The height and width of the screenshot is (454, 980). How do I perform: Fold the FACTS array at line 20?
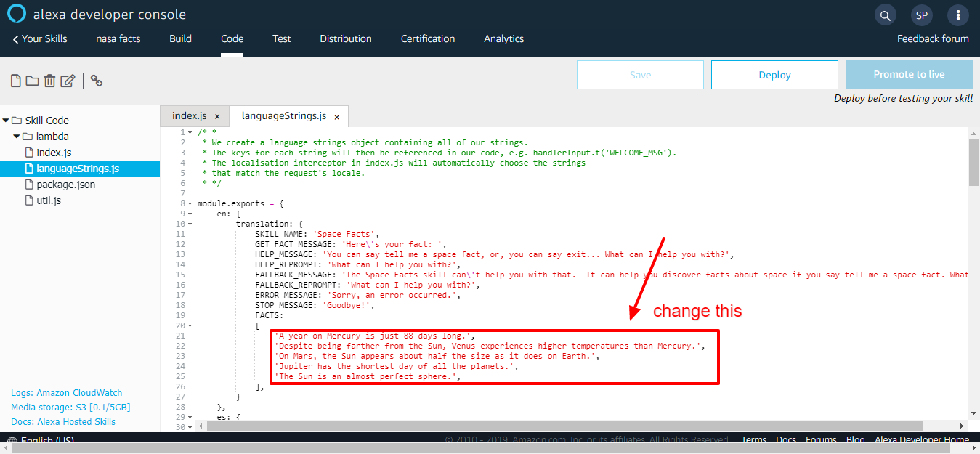tap(190, 326)
